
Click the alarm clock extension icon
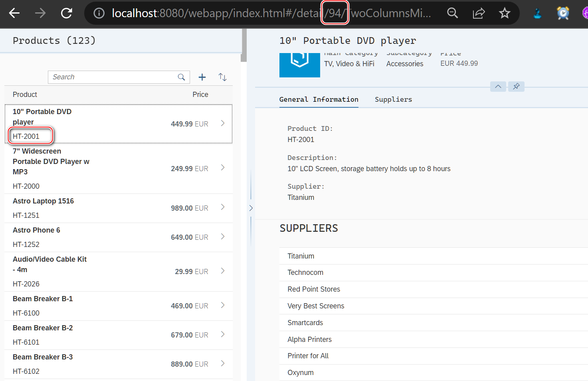coord(563,13)
